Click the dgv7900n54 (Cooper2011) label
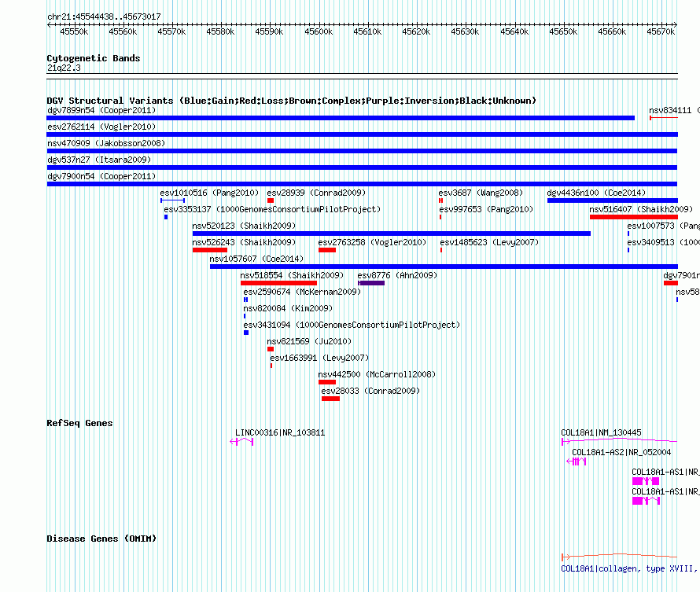 [x=101, y=176]
